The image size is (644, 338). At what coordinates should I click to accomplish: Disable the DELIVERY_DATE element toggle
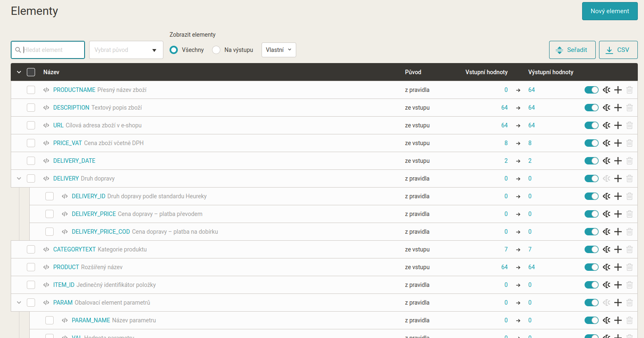pos(591,161)
